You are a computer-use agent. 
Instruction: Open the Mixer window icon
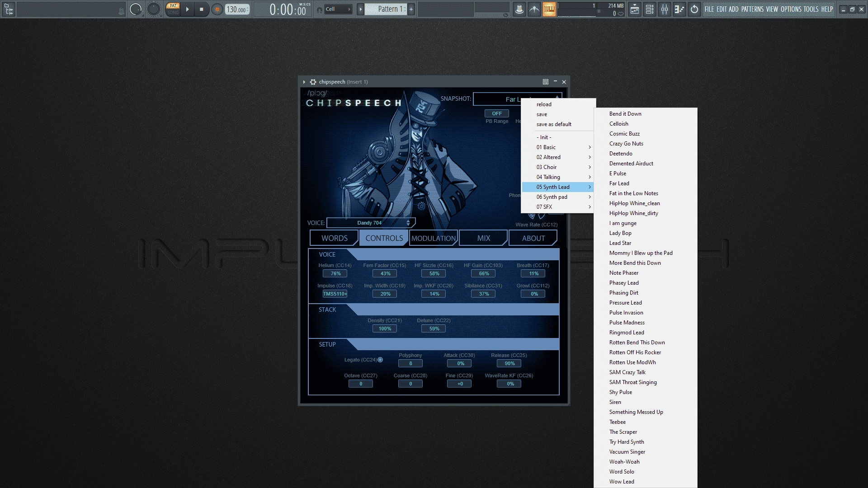pyautogui.click(x=665, y=9)
